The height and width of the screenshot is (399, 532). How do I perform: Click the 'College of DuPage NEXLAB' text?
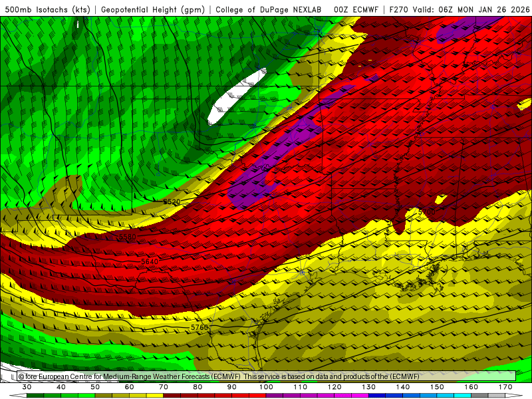tap(269, 9)
